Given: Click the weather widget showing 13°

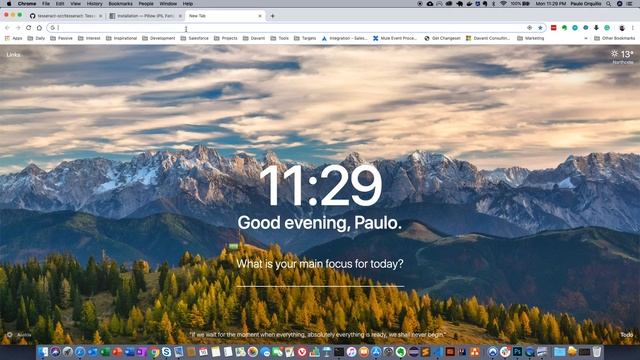Looking at the screenshot, I should 622,56.
